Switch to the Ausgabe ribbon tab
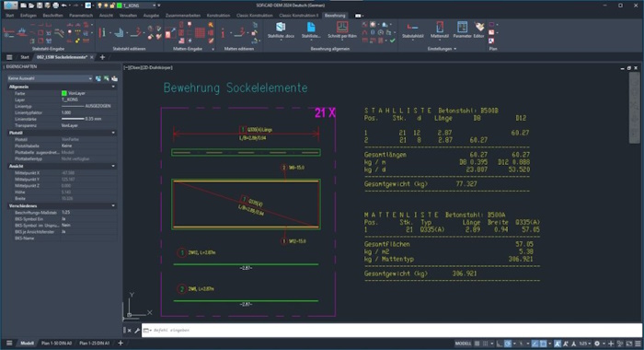This screenshot has height=350, width=644. tap(151, 16)
